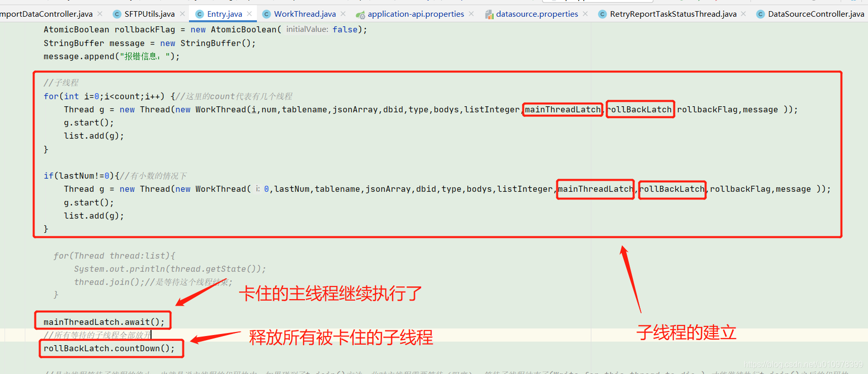The height and width of the screenshot is (374, 868).
Task: Click the SFTPUtils.java class file icon
Action: (117, 14)
